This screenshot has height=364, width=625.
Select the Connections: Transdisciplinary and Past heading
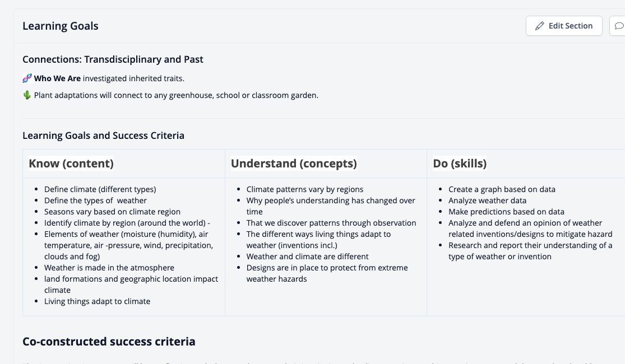click(x=113, y=59)
